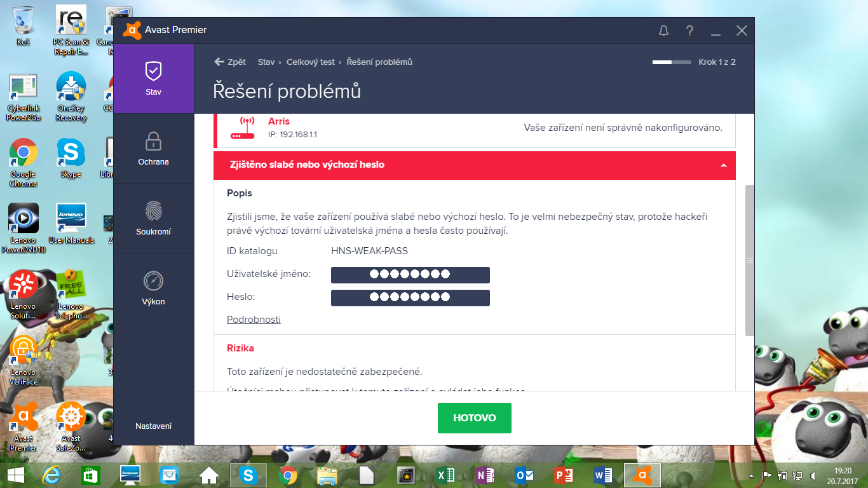Click the HNS-WEAK-PASS catalog ID
The width and height of the screenshot is (868, 488).
pos(369,251)
